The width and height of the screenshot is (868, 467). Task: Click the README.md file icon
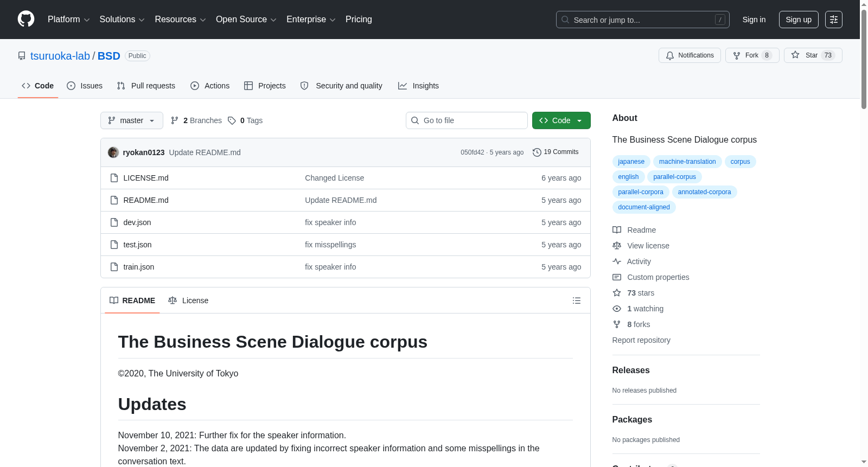pos(114,200)
